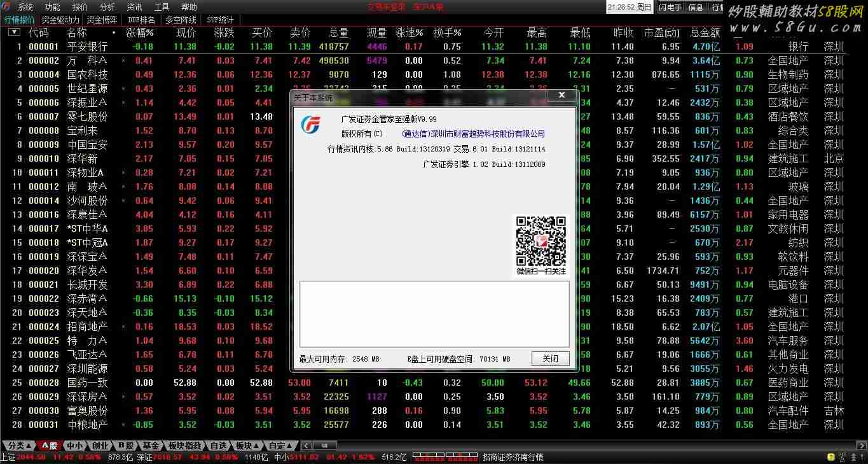Switch to the 行情报价 tab
This screenshot has height=464, width=868.
click(20, 20)
